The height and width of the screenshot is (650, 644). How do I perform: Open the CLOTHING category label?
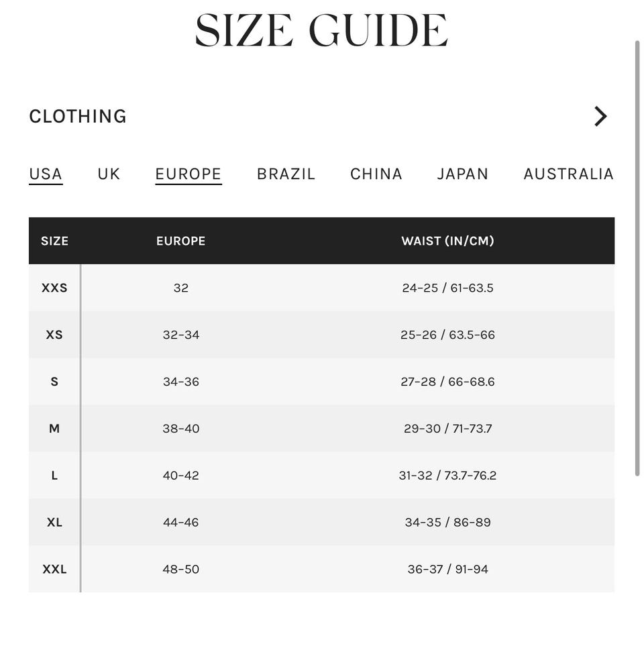coord(78,116)
